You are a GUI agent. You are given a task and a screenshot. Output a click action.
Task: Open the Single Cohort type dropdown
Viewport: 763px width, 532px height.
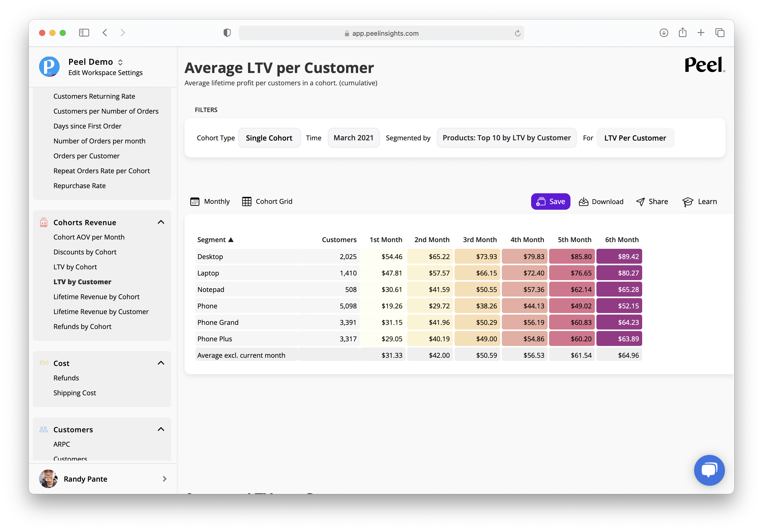[269, 138]
